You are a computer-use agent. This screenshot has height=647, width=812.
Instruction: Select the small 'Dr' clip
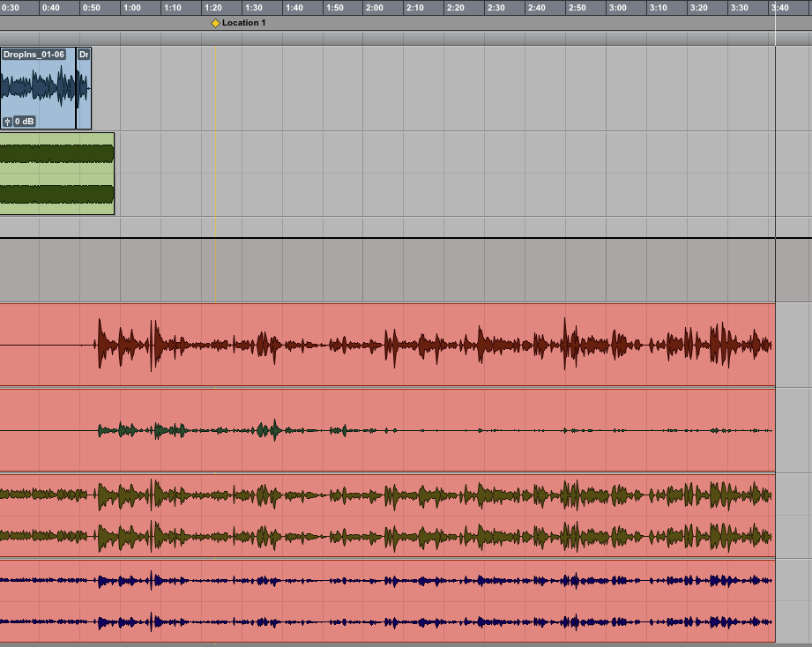pyautogui.click(x=84, y=88)
